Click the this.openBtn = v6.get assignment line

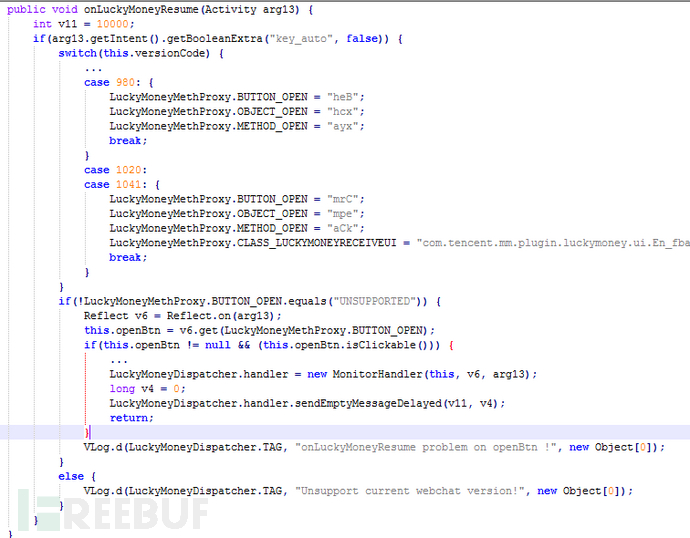[x=260, y=330]
